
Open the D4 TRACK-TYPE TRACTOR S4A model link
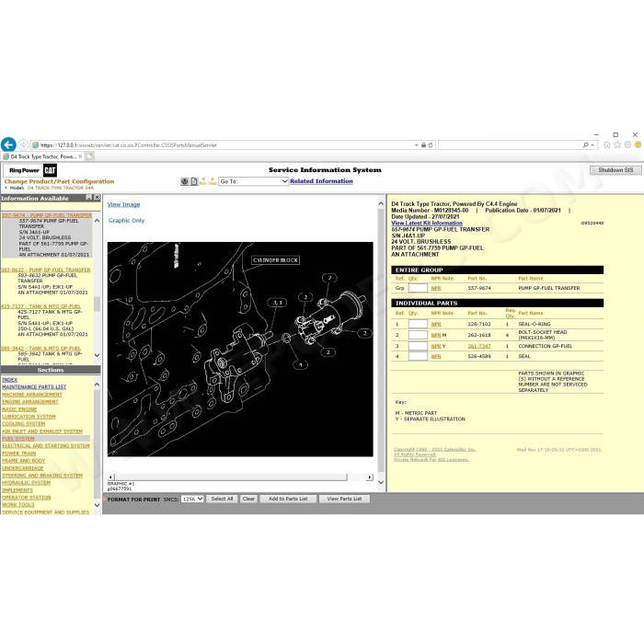[61, 188]
